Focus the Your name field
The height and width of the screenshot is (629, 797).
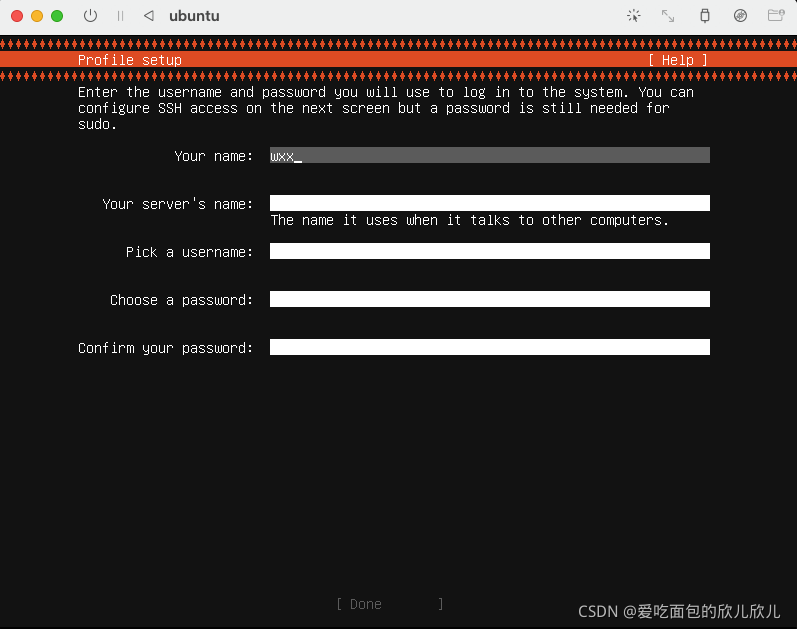click(x=489, y=155)
